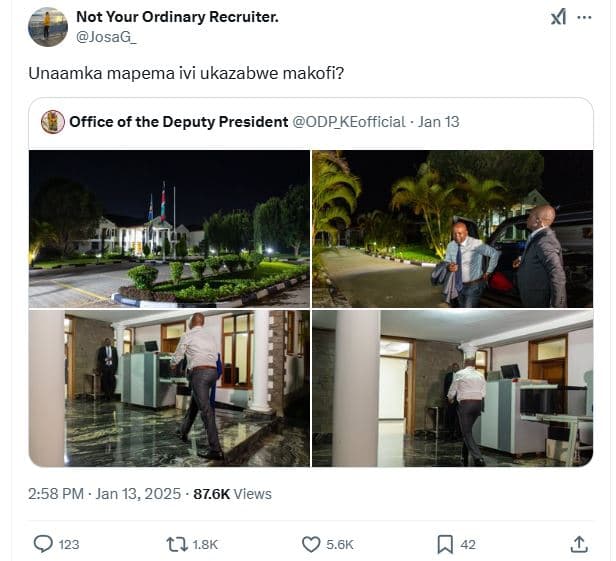Open the bottom-left photo of man walking indoors
Screen dimensions: 616x561
tap(169, 388)
